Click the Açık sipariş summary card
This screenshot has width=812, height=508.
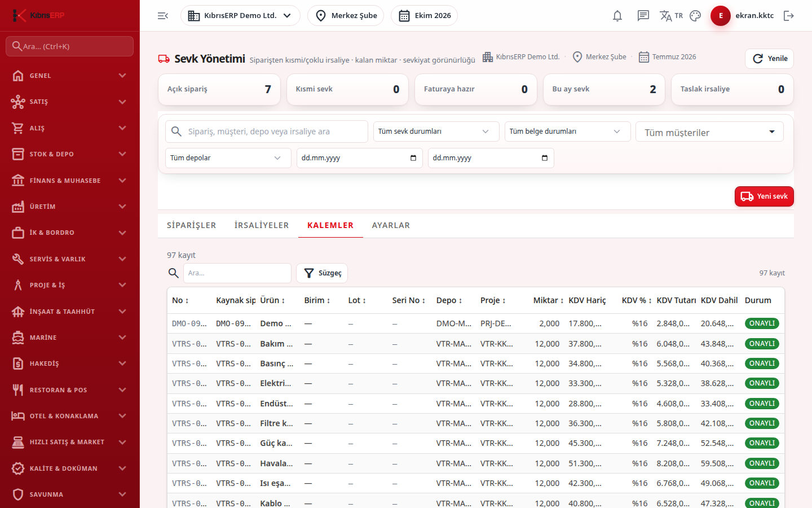[219, 89]
